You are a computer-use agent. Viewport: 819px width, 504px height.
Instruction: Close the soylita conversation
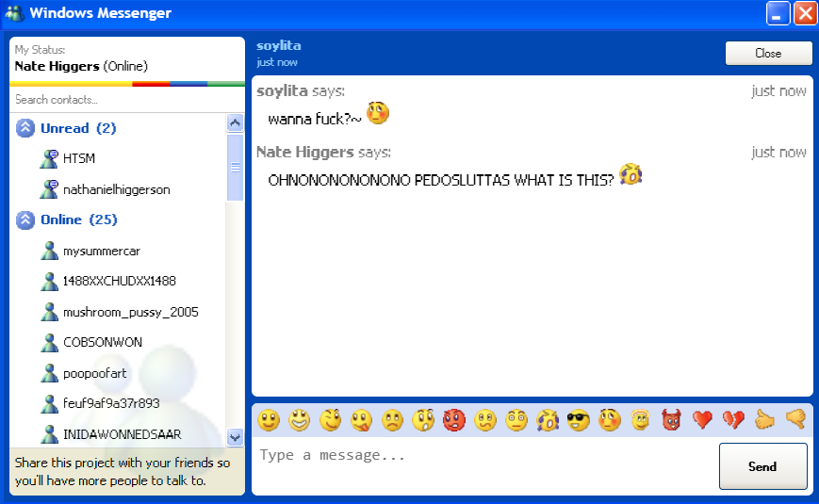pyautogui.click(x=768, y=54)
